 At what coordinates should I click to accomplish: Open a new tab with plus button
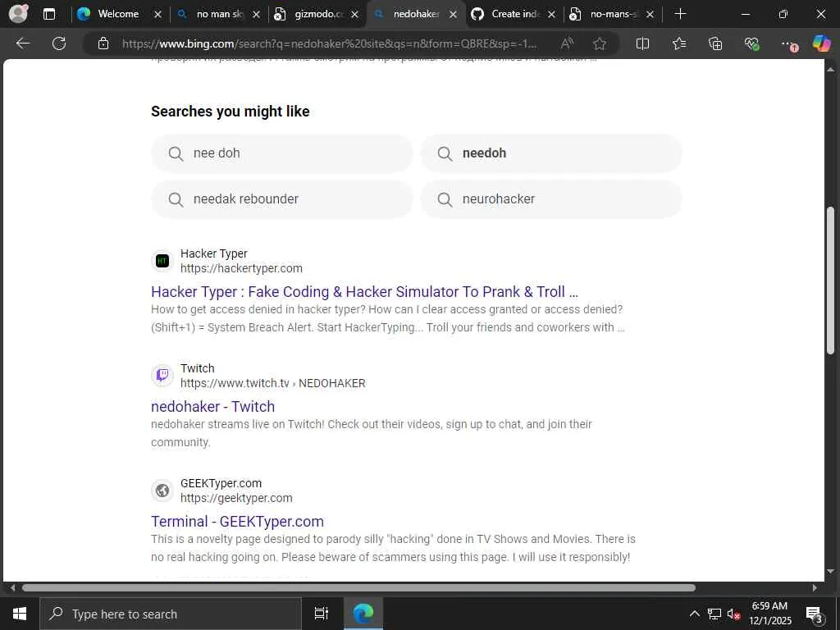680,14
